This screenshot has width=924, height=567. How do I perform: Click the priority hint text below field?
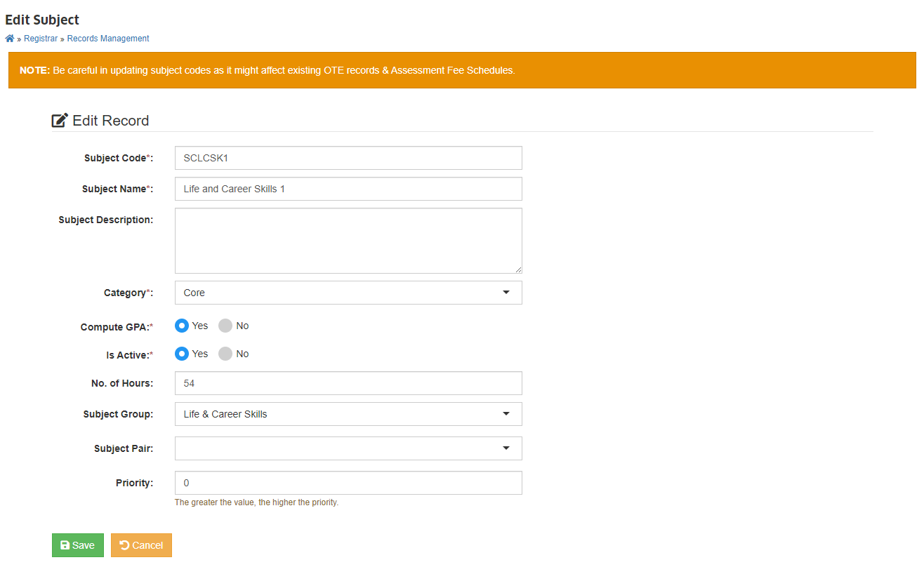pyautogui.click(x=256, y=502)
